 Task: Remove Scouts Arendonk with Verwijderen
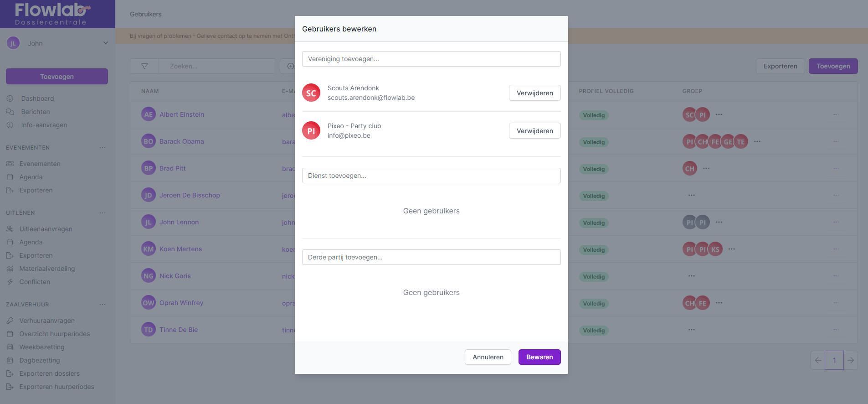534,93
